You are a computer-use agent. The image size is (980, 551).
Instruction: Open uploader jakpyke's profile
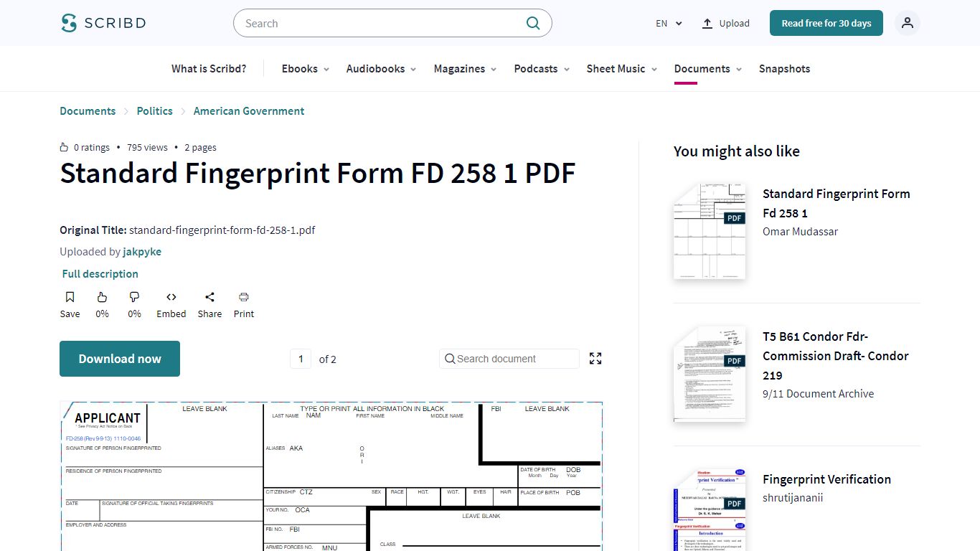tap(142, 252)
